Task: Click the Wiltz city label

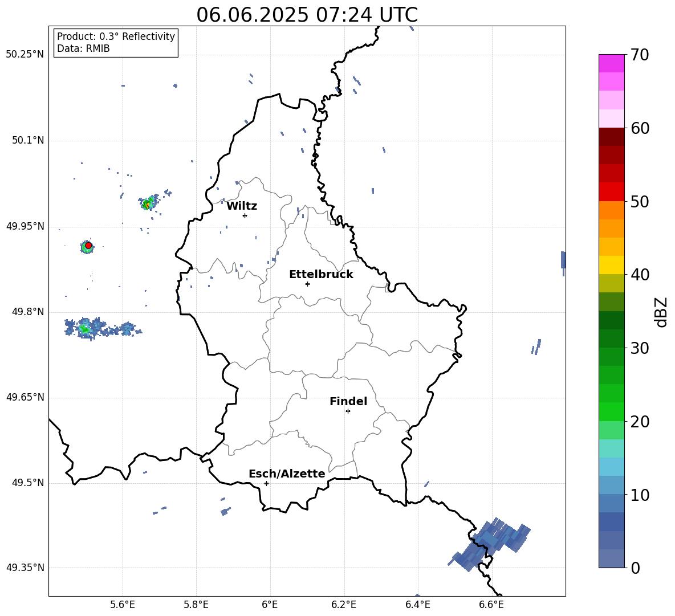Action: [242, 206]
